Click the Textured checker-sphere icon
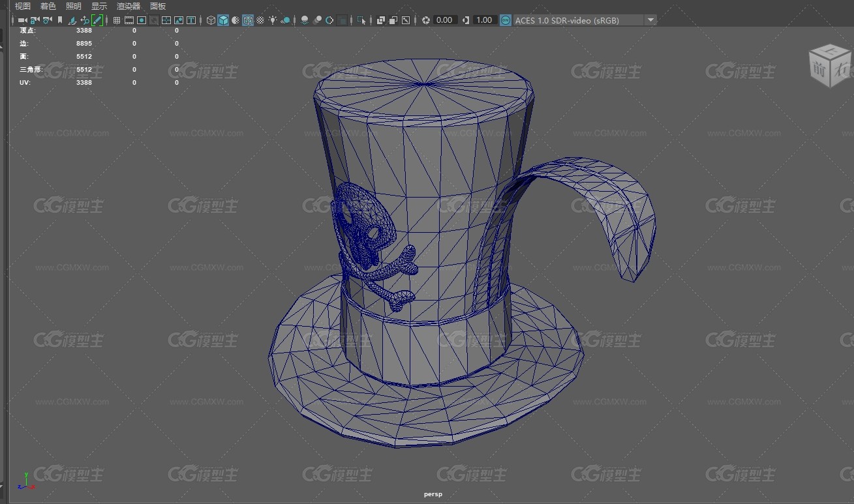The width and height of the screenshot is (854, 504). pos(260,20)
